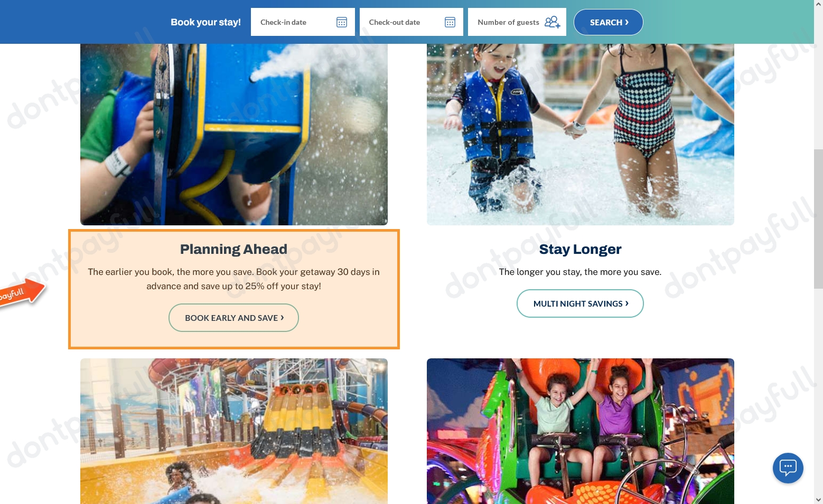Click the orange dontpayfull arrow tag
The width and height of the screenshot is (823, 504).
pyautogui.click(x=21, y=293)
